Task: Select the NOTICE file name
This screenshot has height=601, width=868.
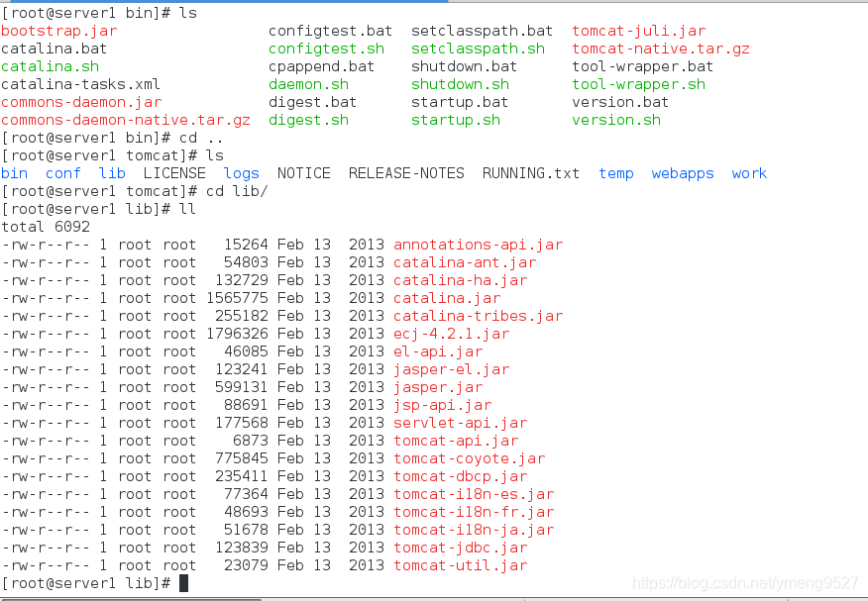Action: pos(304,173)
